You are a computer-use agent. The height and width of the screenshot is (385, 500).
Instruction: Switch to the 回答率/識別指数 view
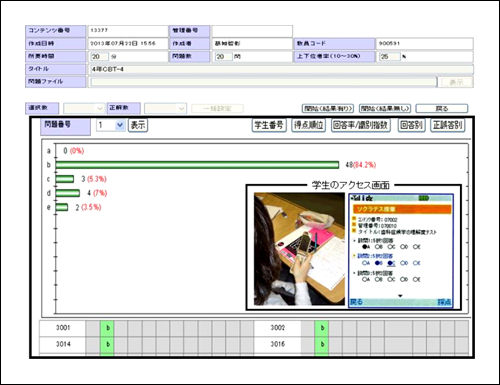[361, 125]
